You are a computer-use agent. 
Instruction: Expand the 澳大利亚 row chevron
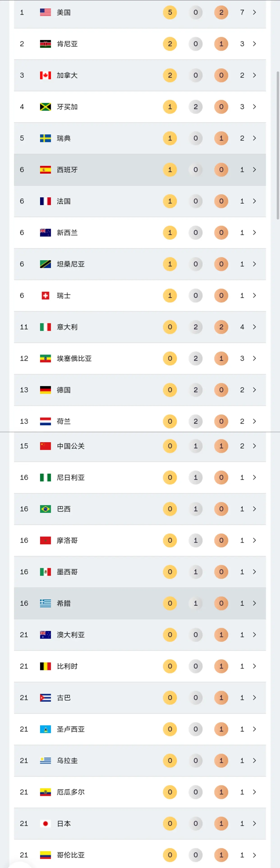254,634
